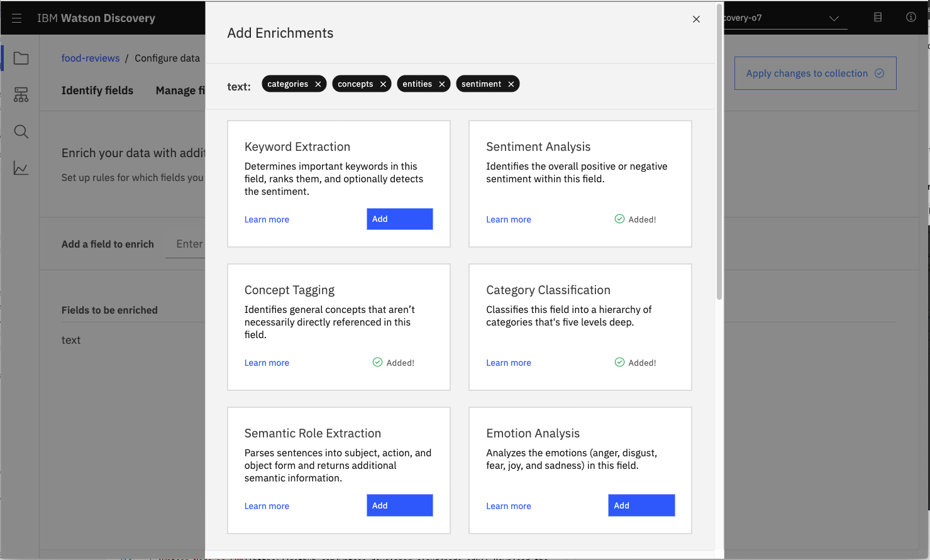Remove the concepts enrichment tag
The width and height of the screenshot is (930, 560).
click(x=383, y=84)
